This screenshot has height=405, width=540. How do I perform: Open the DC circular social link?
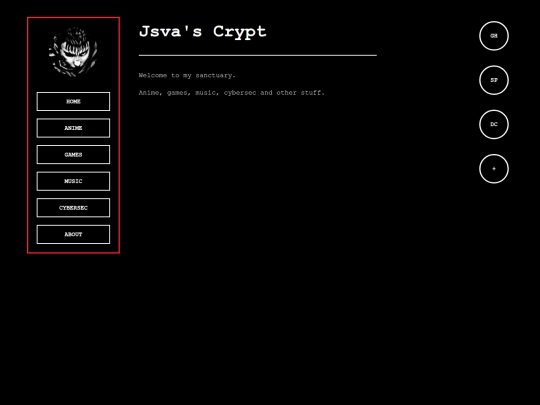[494, 124]
